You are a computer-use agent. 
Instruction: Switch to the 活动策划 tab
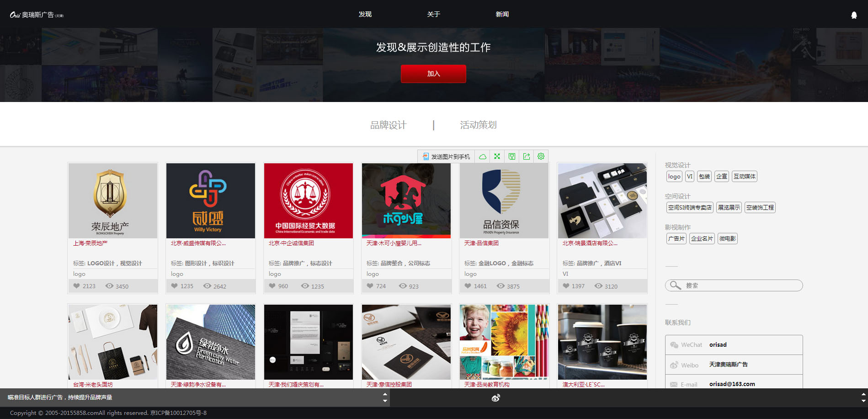478,125
